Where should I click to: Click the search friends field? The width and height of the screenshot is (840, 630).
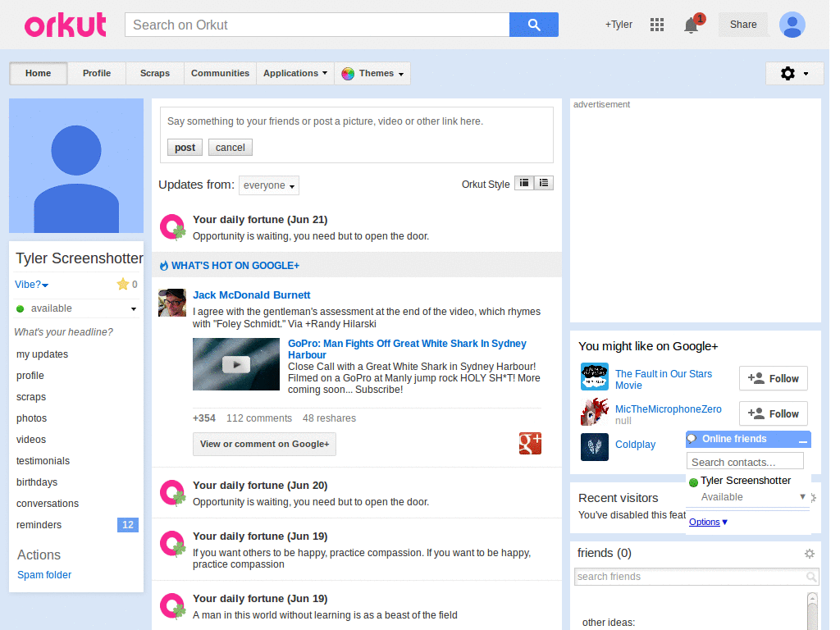click(696, 577)
